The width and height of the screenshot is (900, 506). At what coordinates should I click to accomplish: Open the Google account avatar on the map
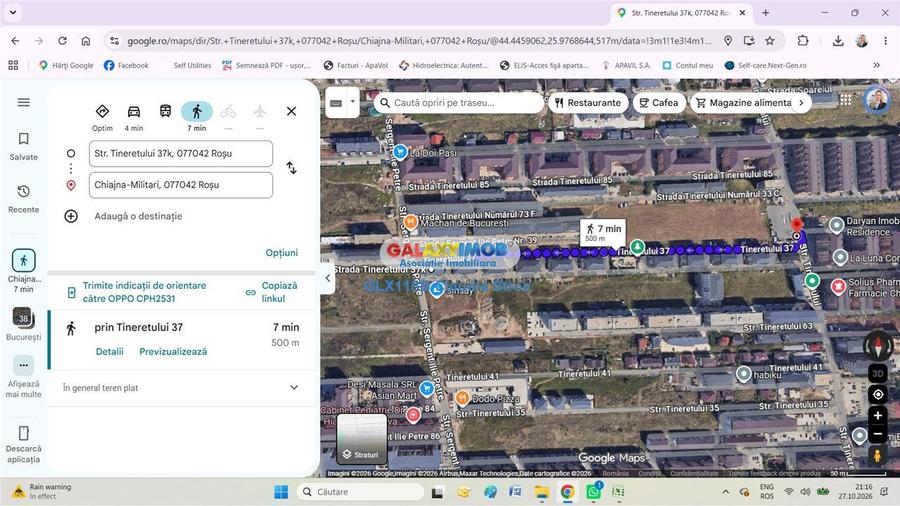[876, 100]
